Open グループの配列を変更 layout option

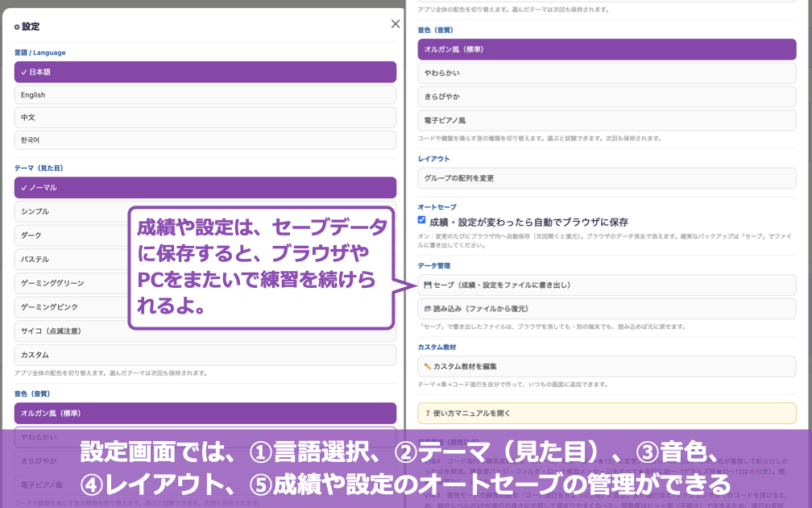pyautogui.click(x=607, y=178)
